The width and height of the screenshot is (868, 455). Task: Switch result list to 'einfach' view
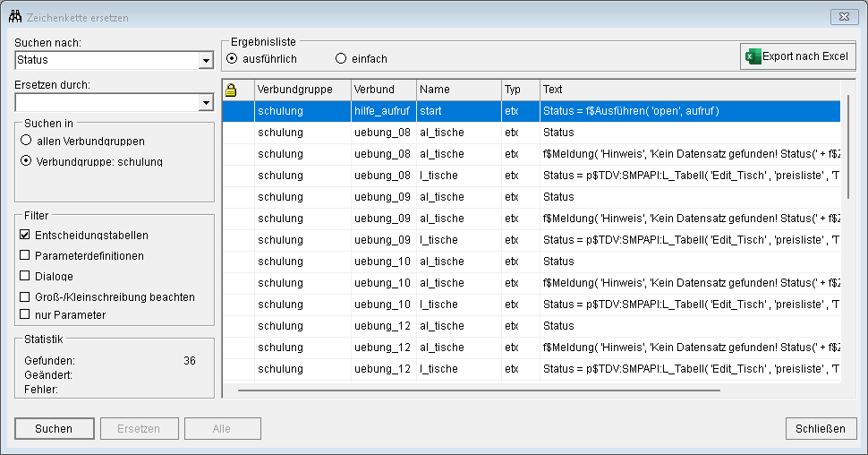pyautogui.click(x=340, y=59)
